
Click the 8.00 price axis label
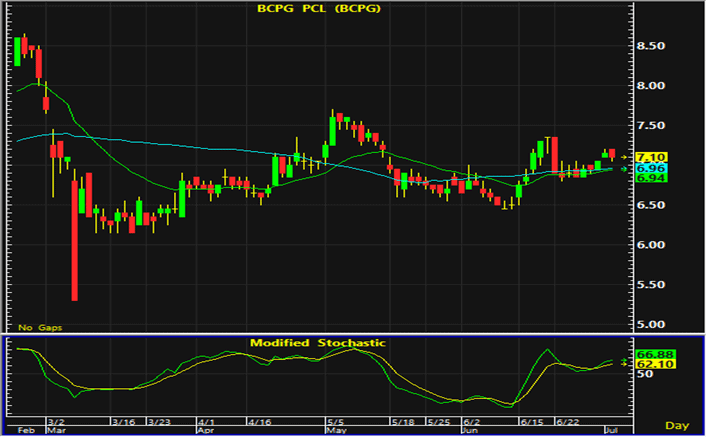[650, 85]
